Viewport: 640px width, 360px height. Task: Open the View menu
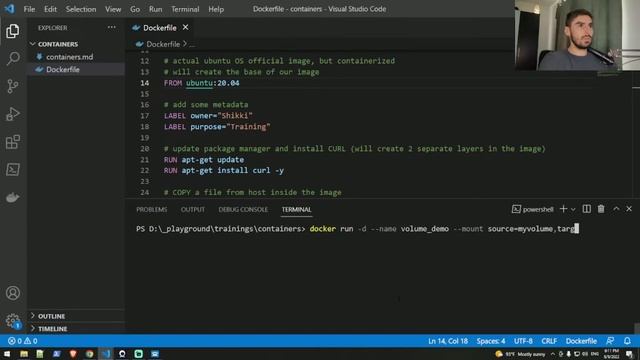(113, 9)
